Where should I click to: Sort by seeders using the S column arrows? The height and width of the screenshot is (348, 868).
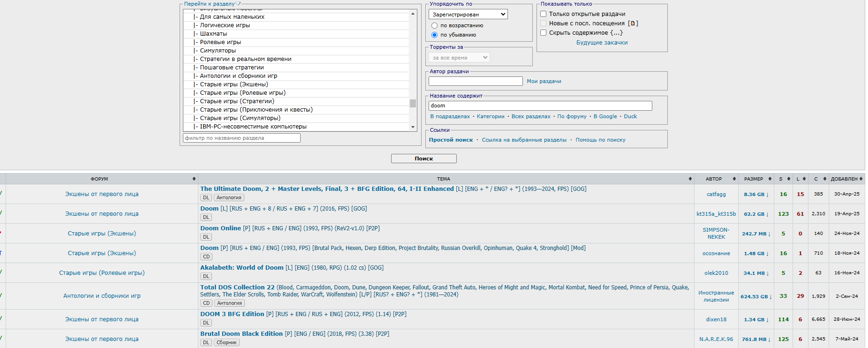point(789,179)
